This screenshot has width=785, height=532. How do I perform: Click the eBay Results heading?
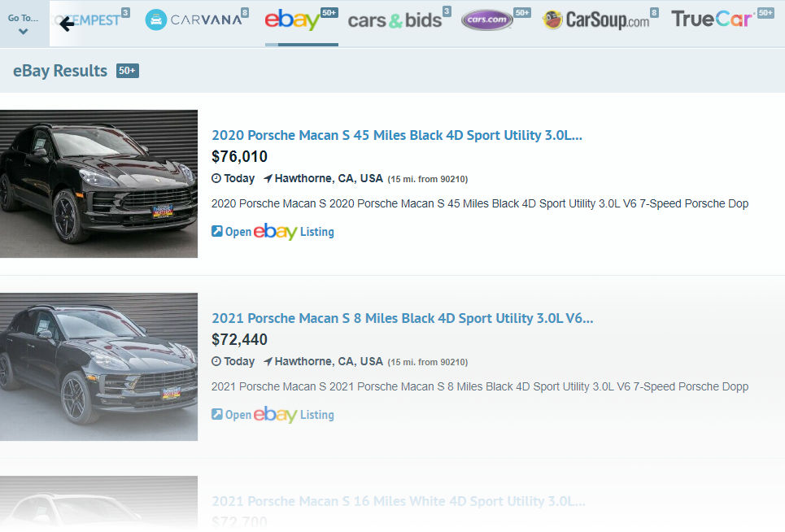(x=60, y=71)
